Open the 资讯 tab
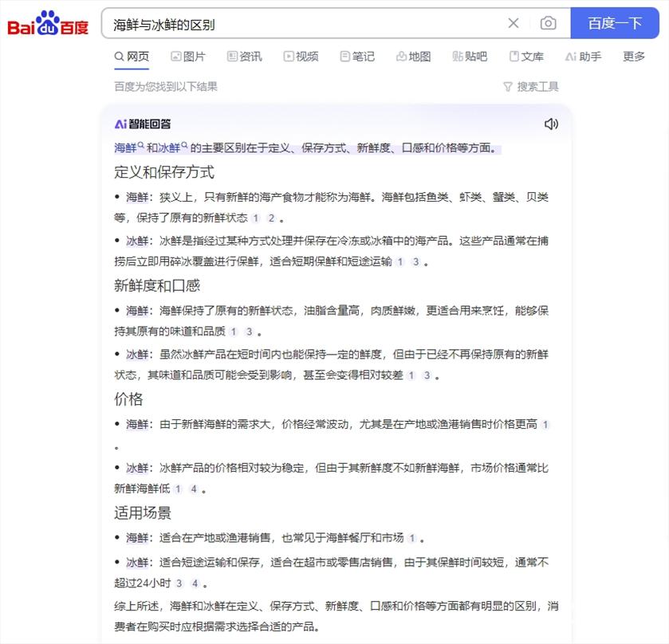669x644 pixels. point(244,57)
